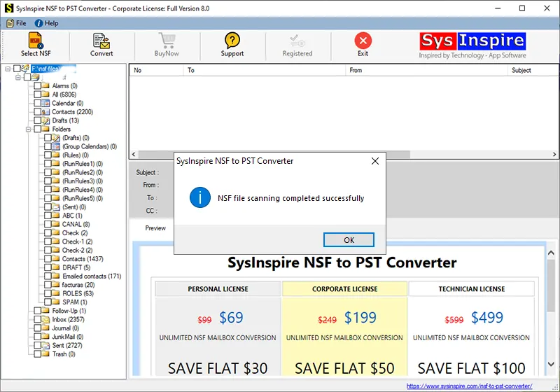The height and width of the screenshot is (392, 560).
Task: Select the Contacts (1437) tree row
Action: (83, 259)
